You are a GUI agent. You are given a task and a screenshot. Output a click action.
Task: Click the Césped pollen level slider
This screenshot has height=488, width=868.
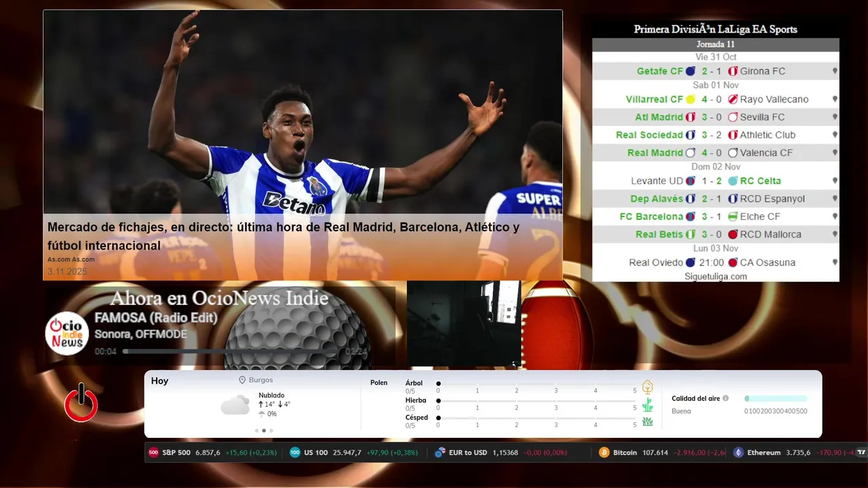(536, 418)
